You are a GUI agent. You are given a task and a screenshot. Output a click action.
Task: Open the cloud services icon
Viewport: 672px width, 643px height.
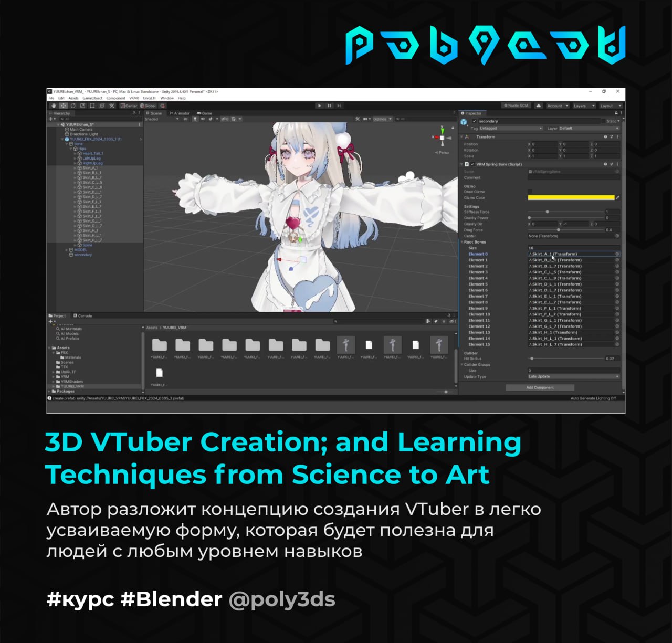click(x=538, y=106)
